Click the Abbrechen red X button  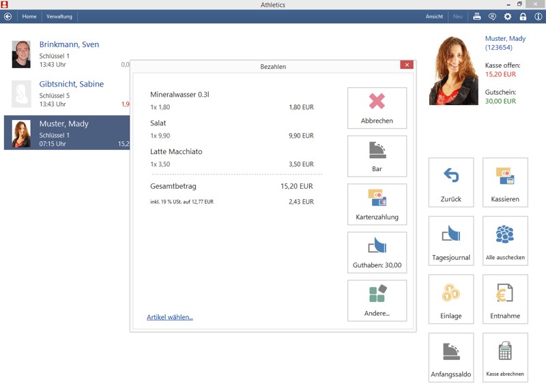click(x=377, y=108)
